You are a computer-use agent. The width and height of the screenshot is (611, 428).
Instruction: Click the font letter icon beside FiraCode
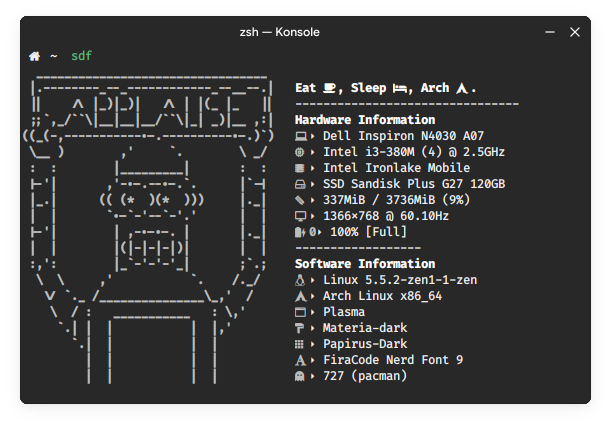[x=300, y=360]
